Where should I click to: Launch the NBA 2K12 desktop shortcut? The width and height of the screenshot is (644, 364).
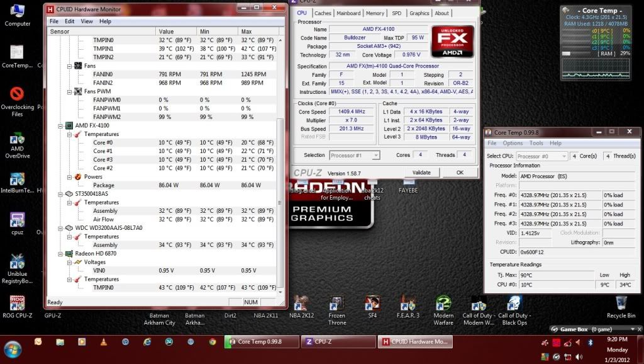301,307
